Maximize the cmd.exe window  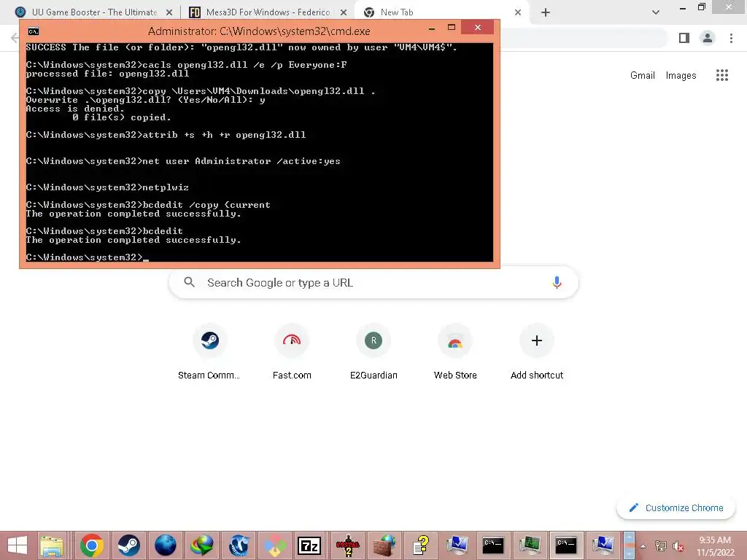point(452,28)
